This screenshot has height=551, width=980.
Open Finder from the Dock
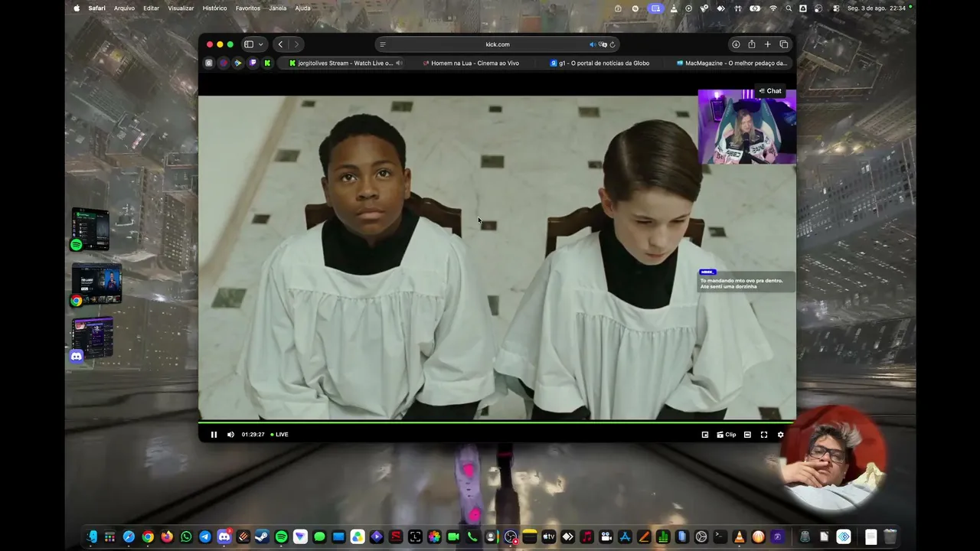pyautogui.click(x=92, y=537)
